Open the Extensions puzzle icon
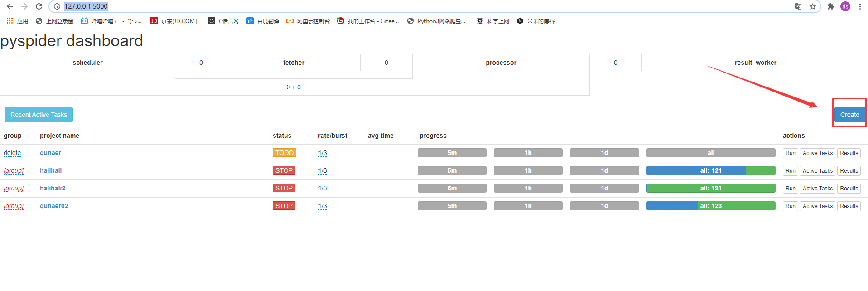The width and height of the screenshot is (868, 291). point(830,6)
